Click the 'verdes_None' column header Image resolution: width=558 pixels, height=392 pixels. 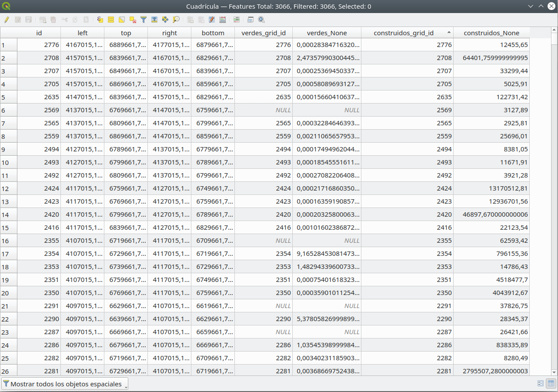coord(327,33)
